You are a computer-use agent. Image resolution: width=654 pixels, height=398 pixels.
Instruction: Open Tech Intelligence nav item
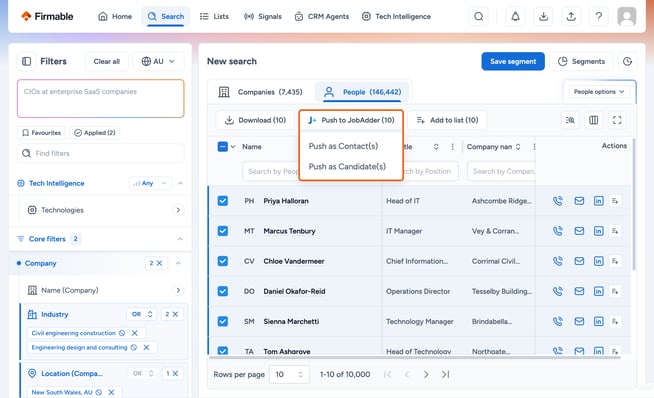[396, 17]
